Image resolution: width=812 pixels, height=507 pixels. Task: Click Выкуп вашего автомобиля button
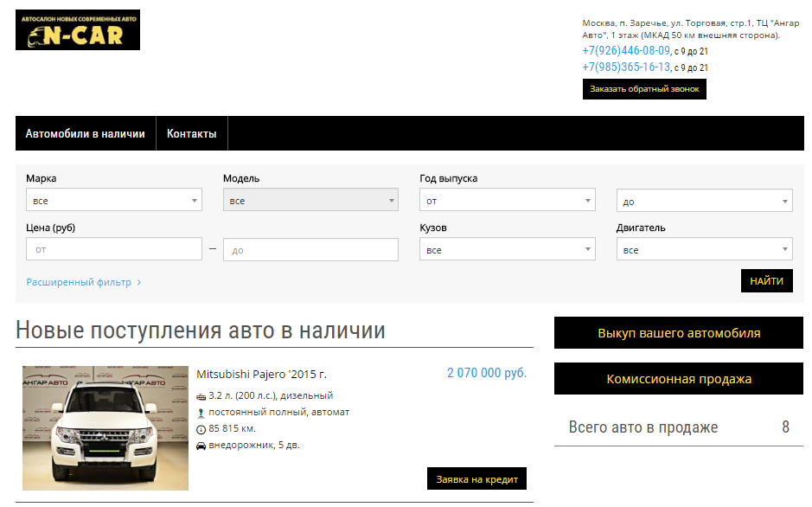679,333
